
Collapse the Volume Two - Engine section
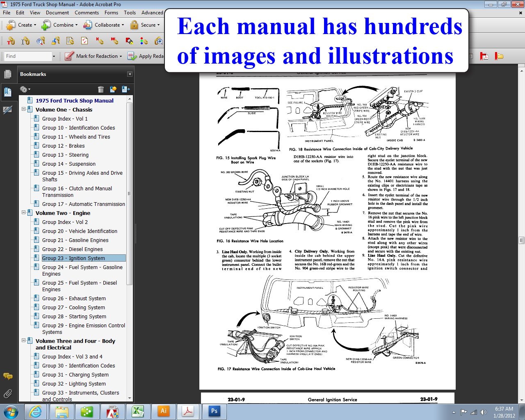(23, 213)
